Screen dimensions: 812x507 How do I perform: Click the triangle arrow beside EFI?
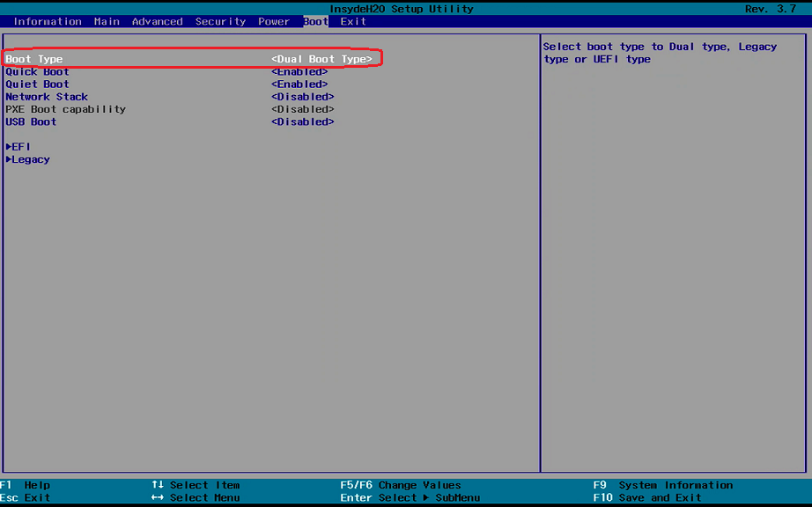[x=9, y=147]
